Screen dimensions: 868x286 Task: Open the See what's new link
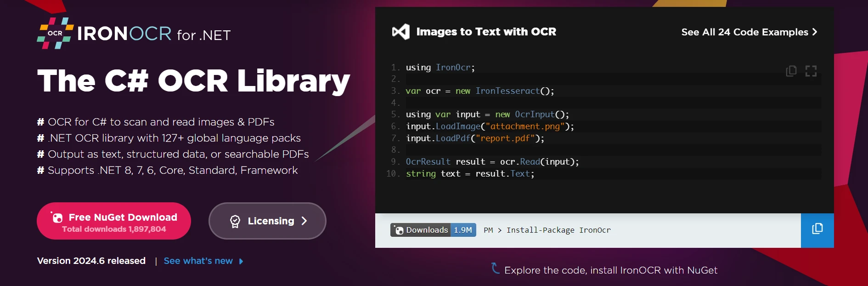[198, 261]
